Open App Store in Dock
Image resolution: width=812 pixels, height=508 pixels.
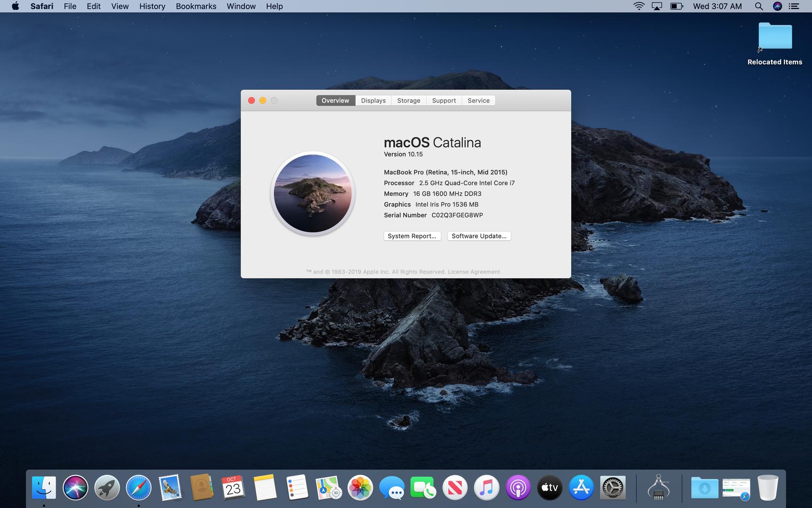(581, 487)
